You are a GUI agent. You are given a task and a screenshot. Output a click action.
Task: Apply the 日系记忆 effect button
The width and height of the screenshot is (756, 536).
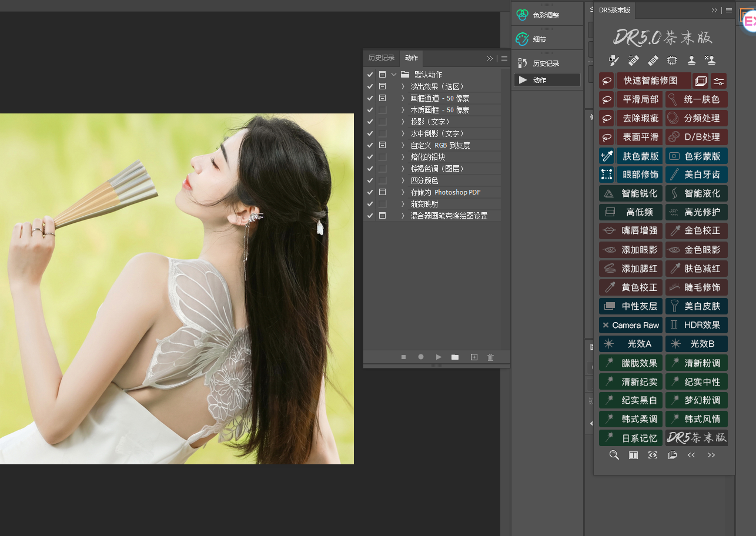pyautogui.click(x=631, y=438)
